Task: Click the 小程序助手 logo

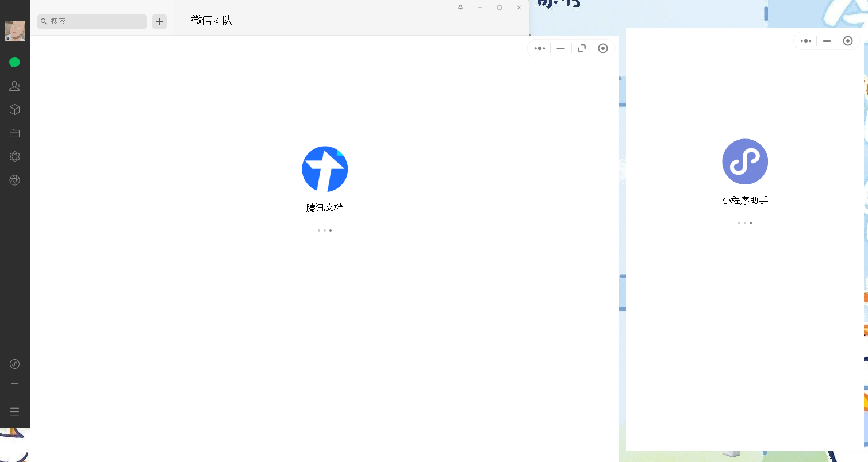Action: [x=745, y=161]
